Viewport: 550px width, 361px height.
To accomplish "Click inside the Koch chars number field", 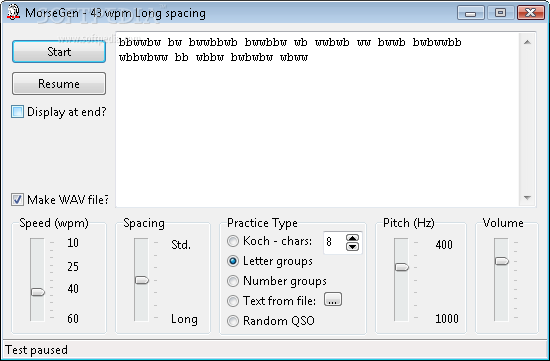I will pos(334,242).
